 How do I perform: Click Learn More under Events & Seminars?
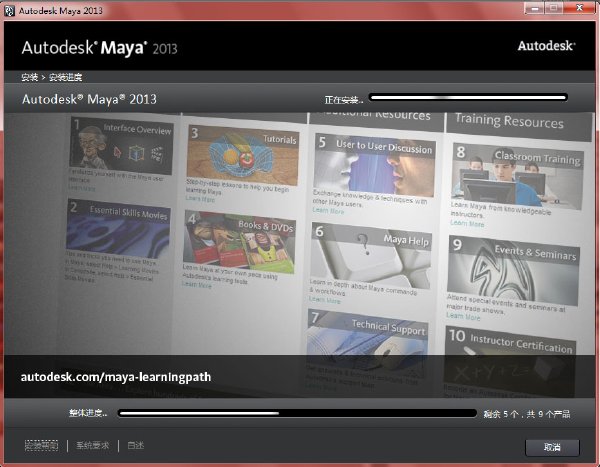pos(463,316)
